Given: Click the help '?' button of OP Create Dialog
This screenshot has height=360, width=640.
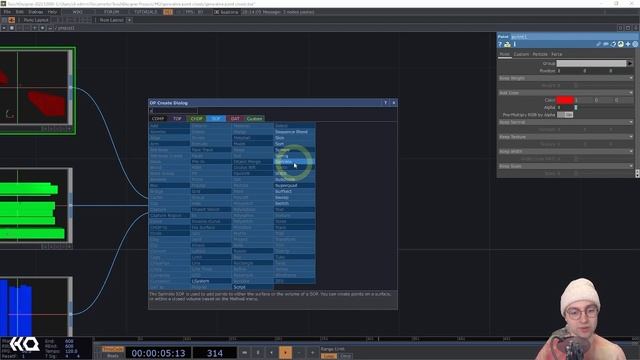Looking at the screenshot, I should point(385,103).
